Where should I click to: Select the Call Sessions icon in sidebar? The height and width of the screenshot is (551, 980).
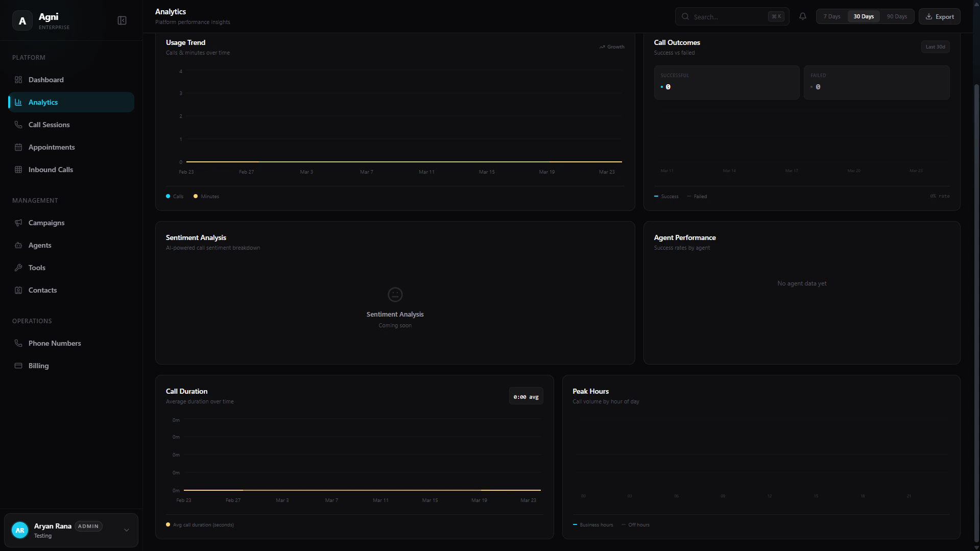click(18, 124)
